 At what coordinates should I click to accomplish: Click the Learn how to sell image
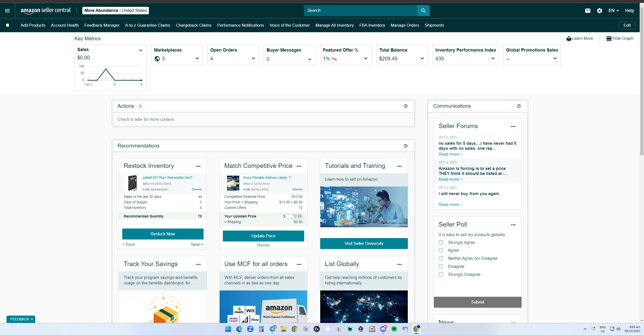[x=364, y=207]
